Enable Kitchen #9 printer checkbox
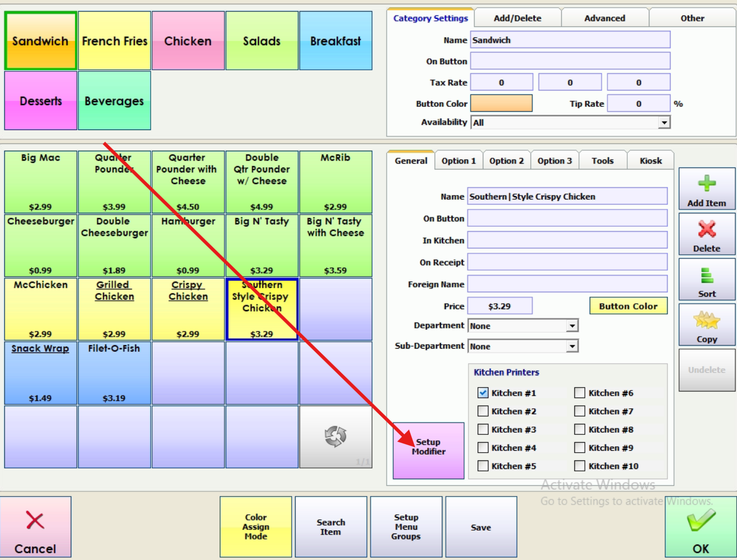This screenshot has height=560, width=737. pyautogui.click(x=580, y=448)
